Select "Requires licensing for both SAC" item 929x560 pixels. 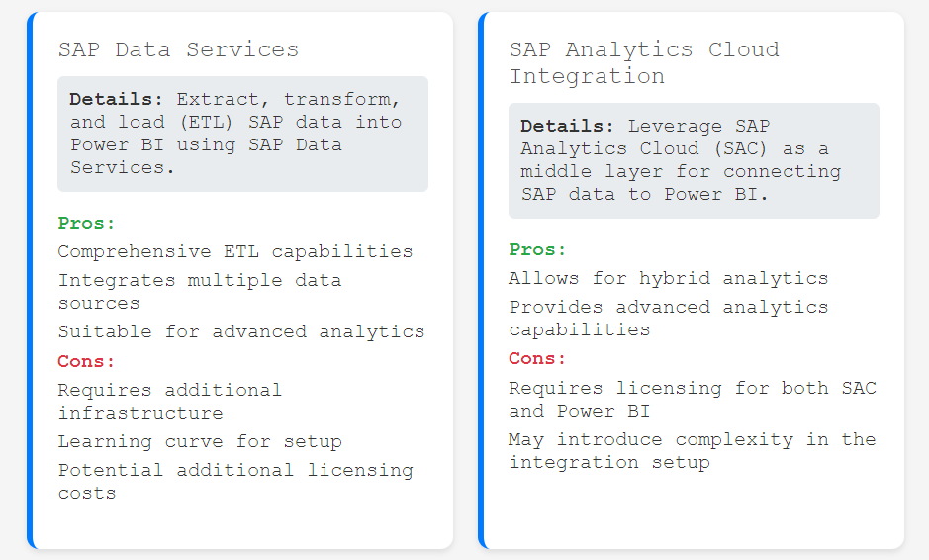pyautogui.click(x=692, y=399)
